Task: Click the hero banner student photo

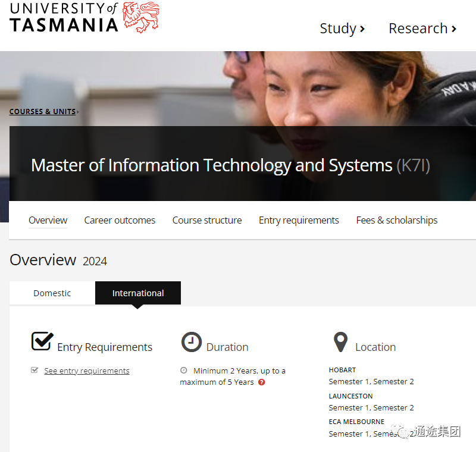Action: click(x=238, y=89)
